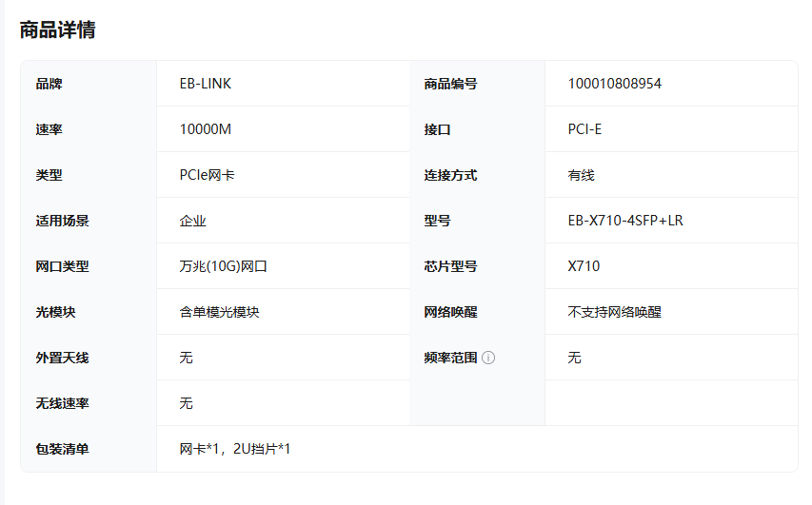Click the 连接方式 label
This screenshot has width=812, height=505.
pos(450,175)
